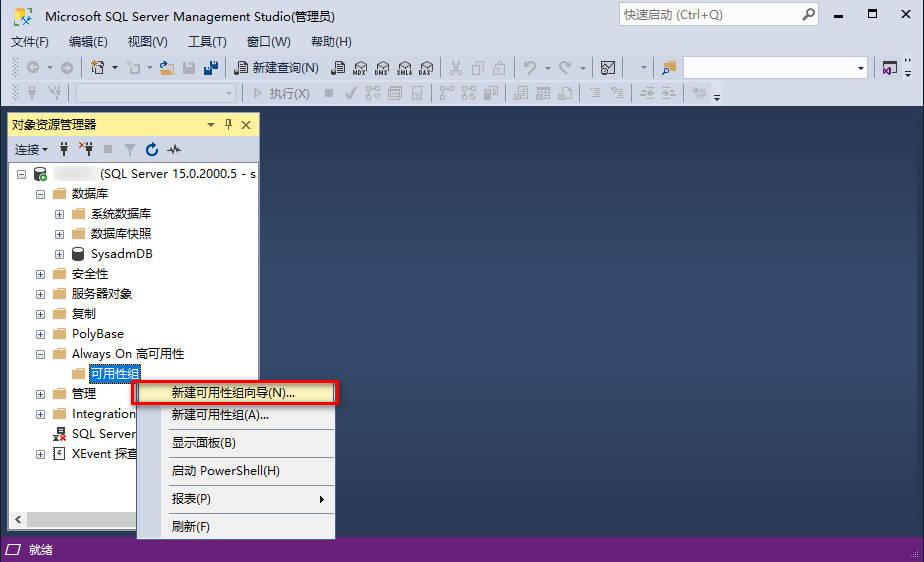Expand the XEvent node
The height and width of the screenshot is (562, 924).
click(x=41, y=455)
